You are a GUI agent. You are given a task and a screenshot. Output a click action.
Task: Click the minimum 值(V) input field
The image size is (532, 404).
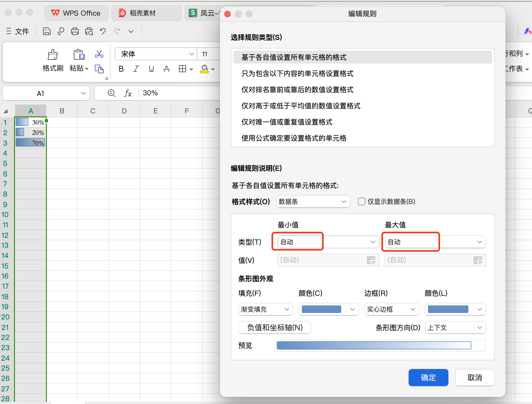click(x=323, y=260)
